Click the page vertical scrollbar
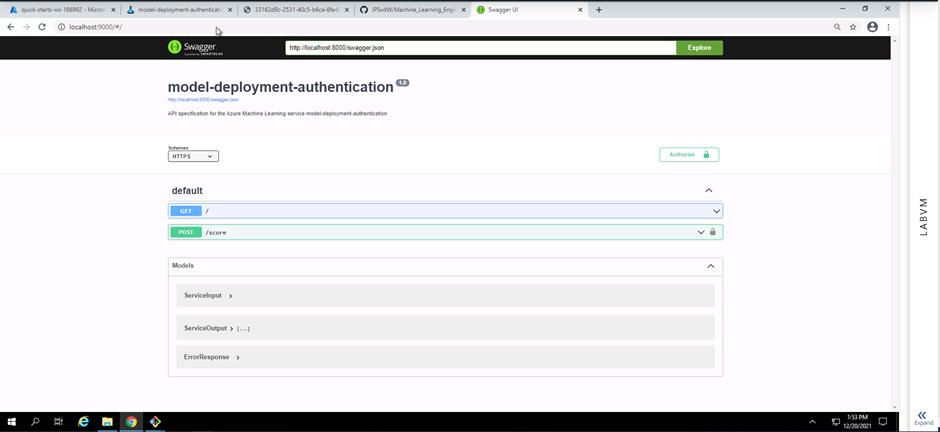 (x=894, y=223)
